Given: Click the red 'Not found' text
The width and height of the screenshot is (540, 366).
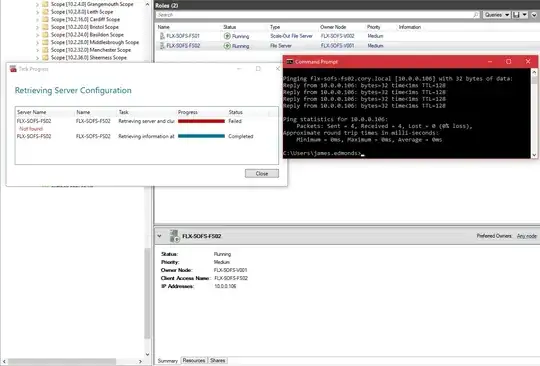Looking at the screenshot, I should [31, 129].
